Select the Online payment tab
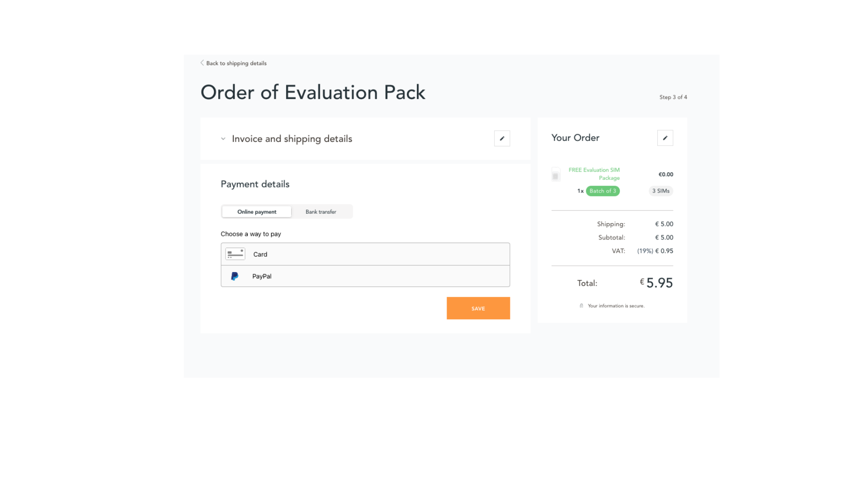 (256, 211)
